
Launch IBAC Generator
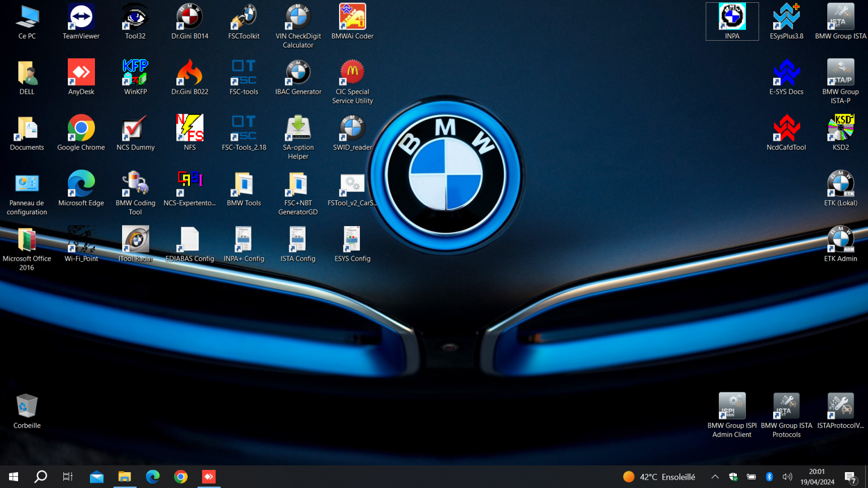[x=298, y=77]
